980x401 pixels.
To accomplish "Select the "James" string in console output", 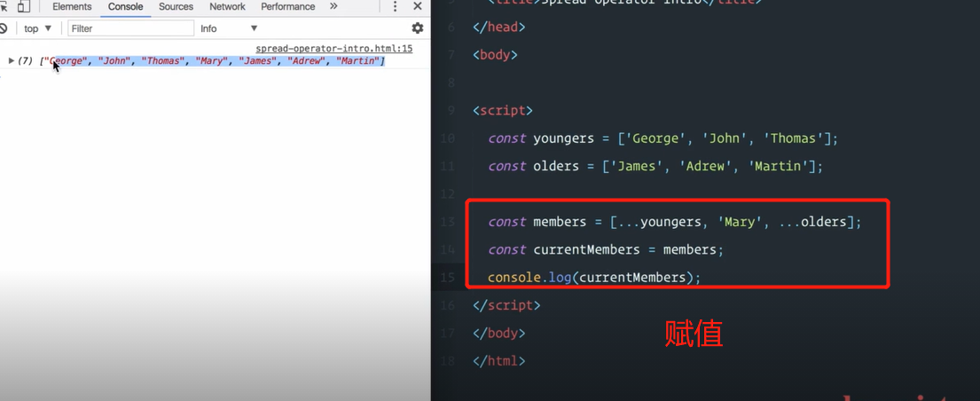I will click(258, 61).
